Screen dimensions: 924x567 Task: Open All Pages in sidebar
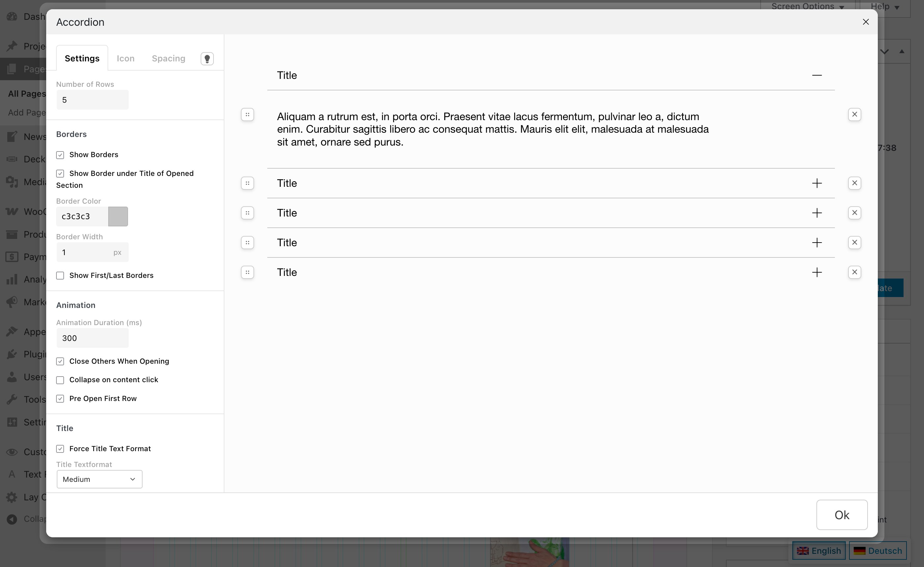pyautogui.click(x=27, y=94)
